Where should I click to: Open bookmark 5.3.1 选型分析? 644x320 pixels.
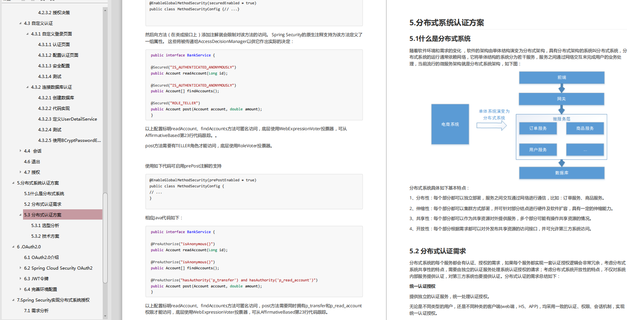pos(45,226)
